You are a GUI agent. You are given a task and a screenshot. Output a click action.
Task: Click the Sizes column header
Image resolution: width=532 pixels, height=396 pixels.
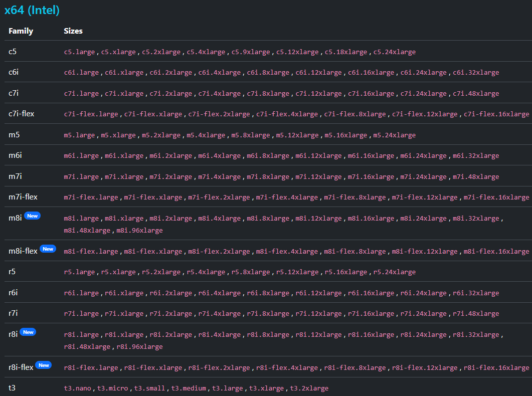click(73, 31)
